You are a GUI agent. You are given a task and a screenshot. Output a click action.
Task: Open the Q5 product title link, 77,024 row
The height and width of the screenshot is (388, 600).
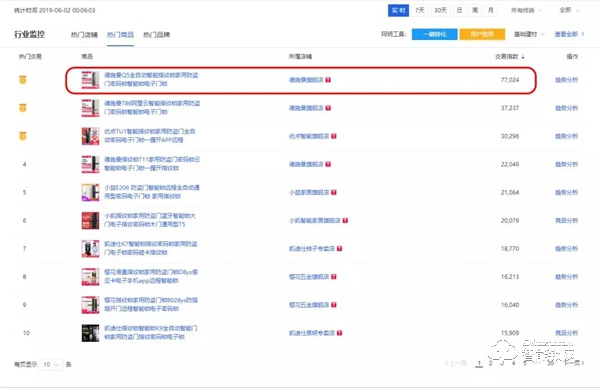pyautogui.click(x=152, y=80)
